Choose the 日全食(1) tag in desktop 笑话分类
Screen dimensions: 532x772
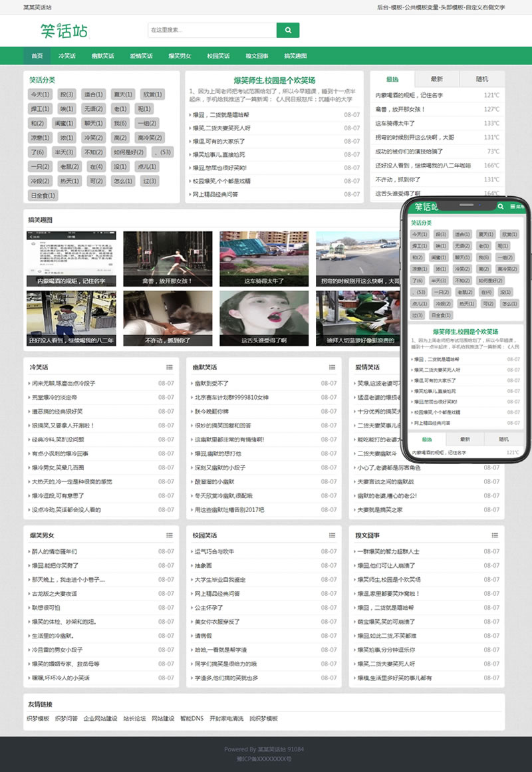click(x=43, y=195)
